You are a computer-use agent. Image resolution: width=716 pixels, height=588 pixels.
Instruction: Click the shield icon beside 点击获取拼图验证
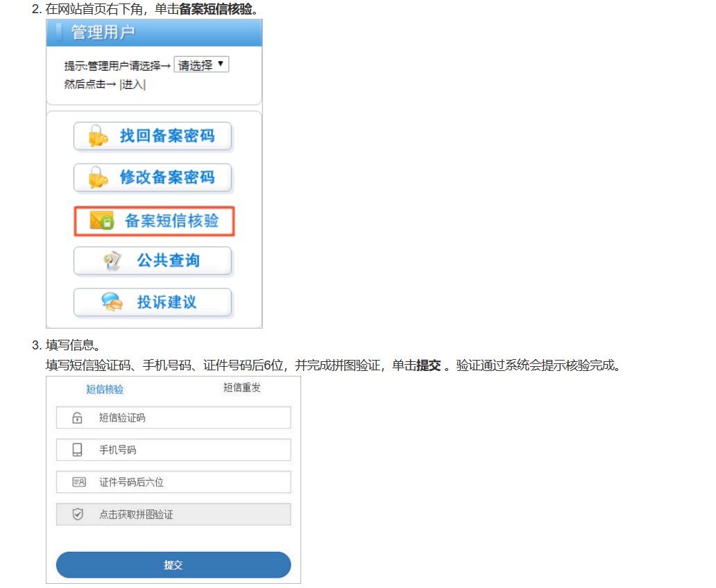point(78,514)
